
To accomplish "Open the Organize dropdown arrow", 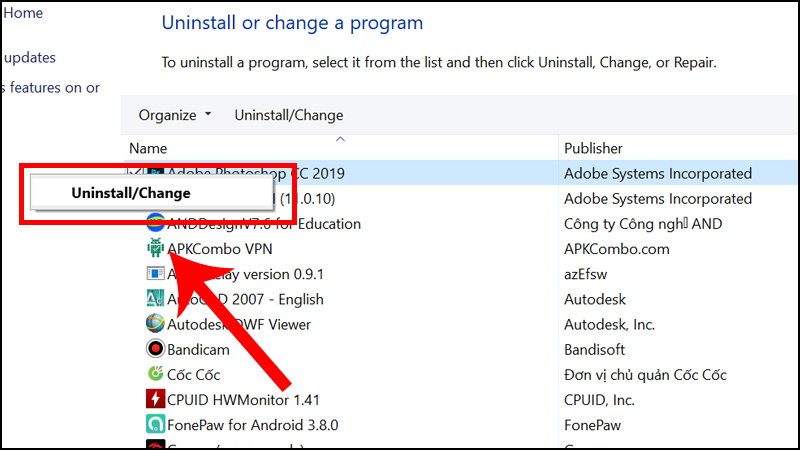I will (208, 114).
